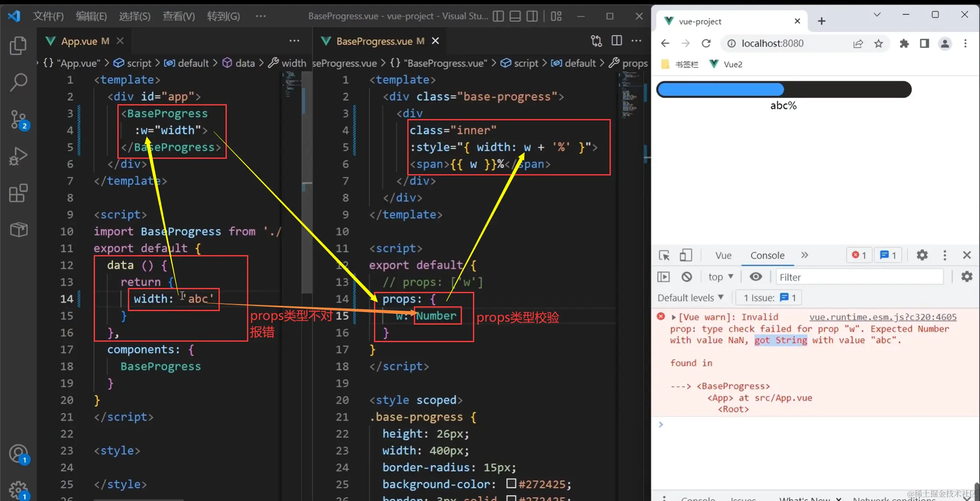The height and width of the screenshot is (501, 980).
Task: Open the 文件(F) menu
Action: click(48, 16)
